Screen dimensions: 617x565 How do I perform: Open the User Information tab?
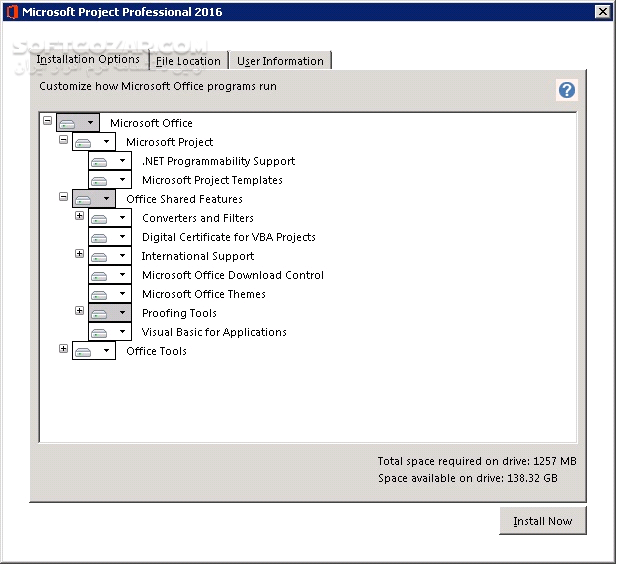point(280,61)
